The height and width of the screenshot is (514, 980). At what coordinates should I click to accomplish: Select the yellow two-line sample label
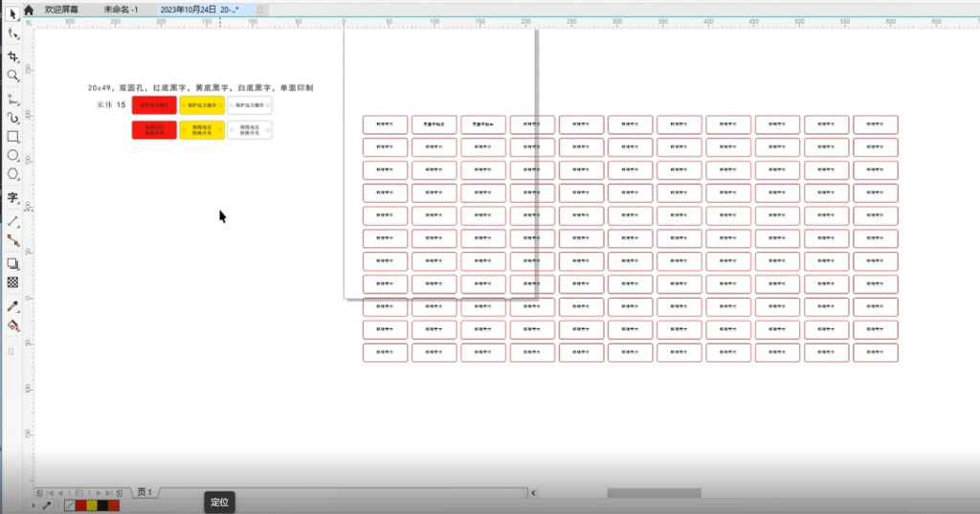click(202, 130)
